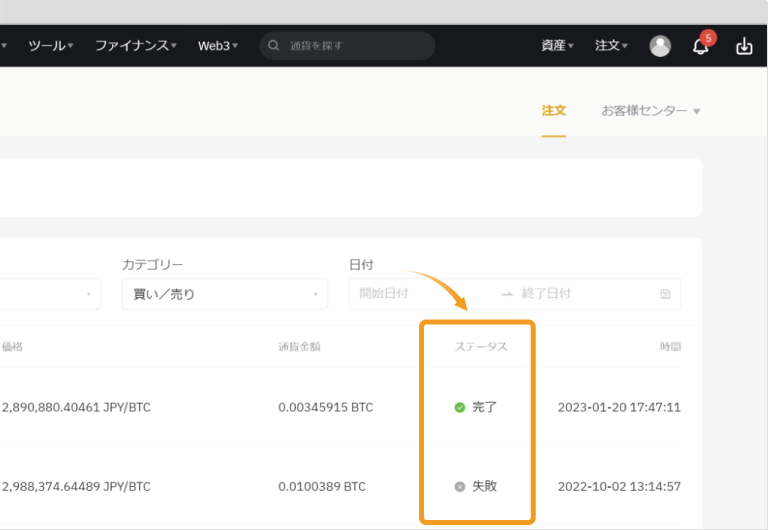Click the 失敗 status text
This screenshot has width=768, height=530.
click(484, 486)
